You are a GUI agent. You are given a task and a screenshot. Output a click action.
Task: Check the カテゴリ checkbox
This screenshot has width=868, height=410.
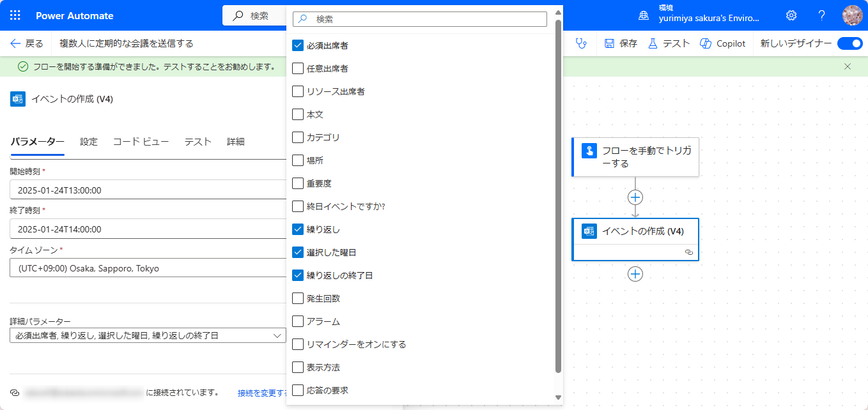[x=298, y=137]
